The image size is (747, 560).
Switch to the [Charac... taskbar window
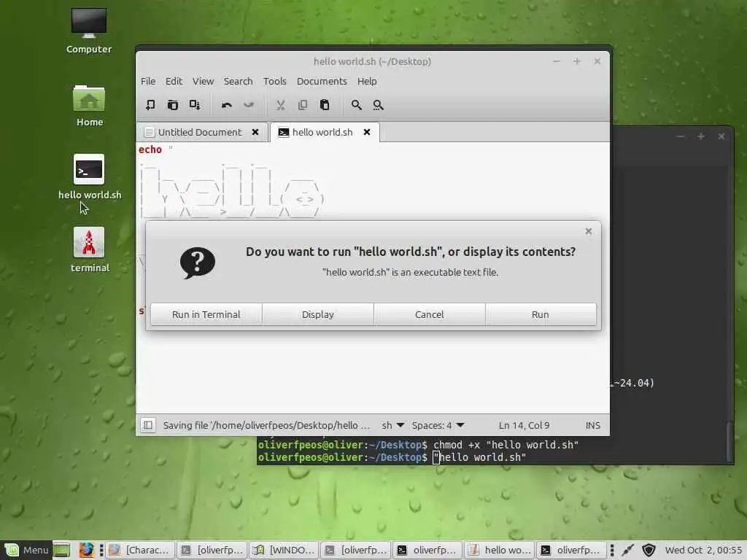140,550
